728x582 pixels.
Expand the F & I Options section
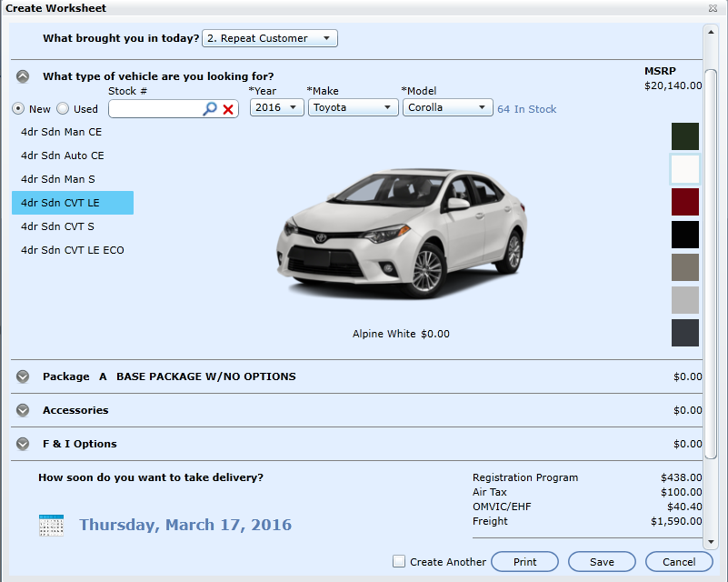click(x=23, y=444)
